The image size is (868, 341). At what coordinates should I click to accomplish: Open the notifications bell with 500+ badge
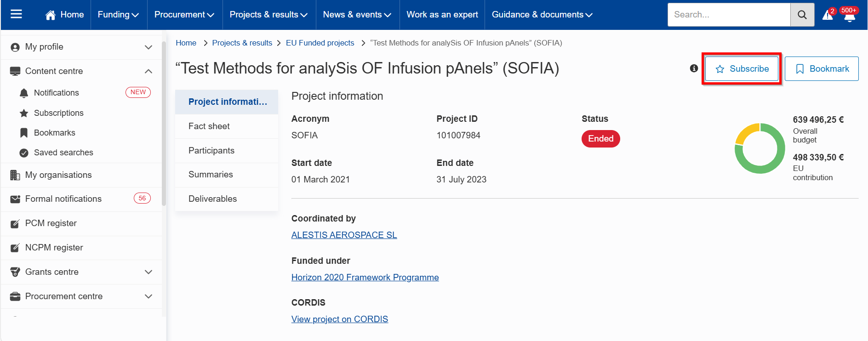(x=850, y=17)
